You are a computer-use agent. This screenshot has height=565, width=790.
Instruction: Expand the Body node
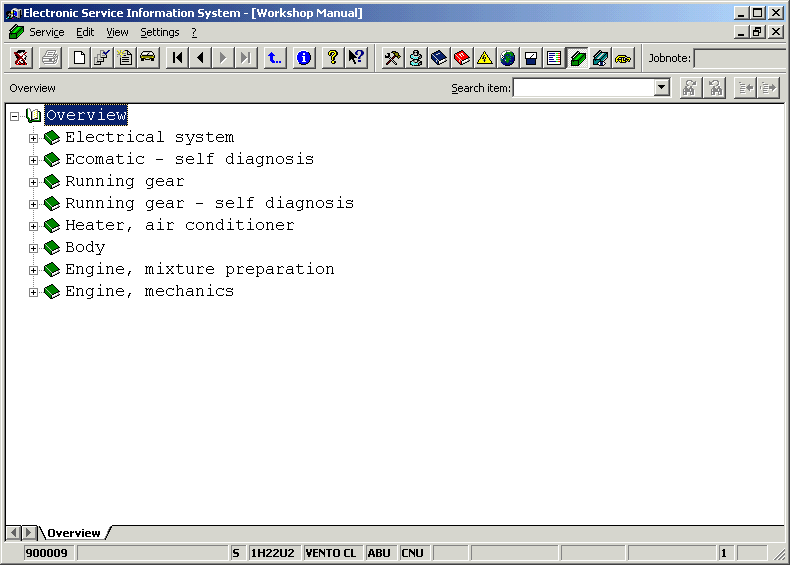click(x=33, y=248)
